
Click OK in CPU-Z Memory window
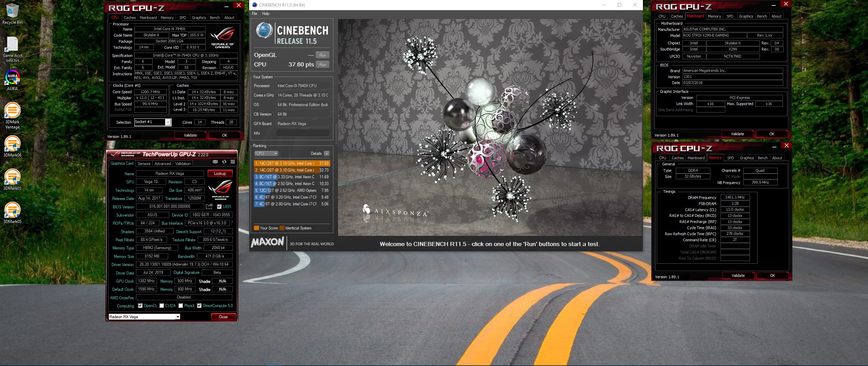[772, 276]
